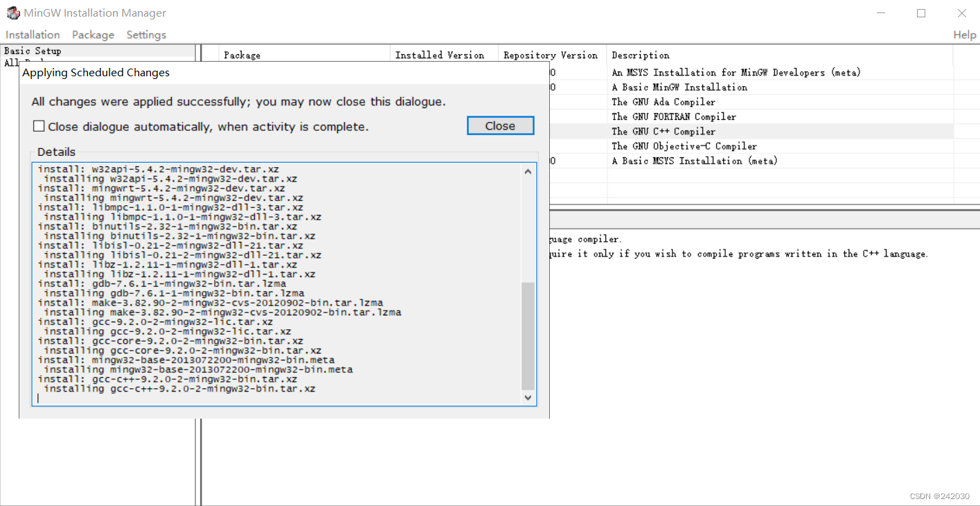Click the Package column header

point(305,55)
